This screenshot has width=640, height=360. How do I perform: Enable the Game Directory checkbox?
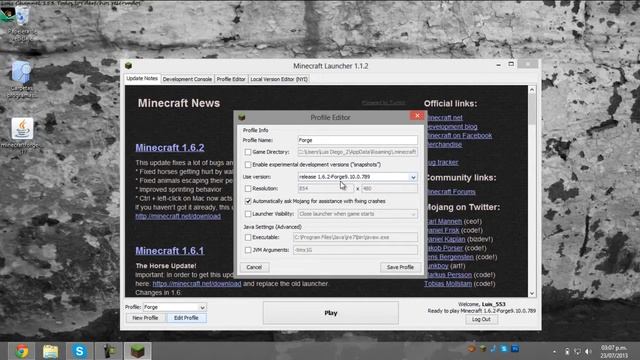tap(248, 152)
